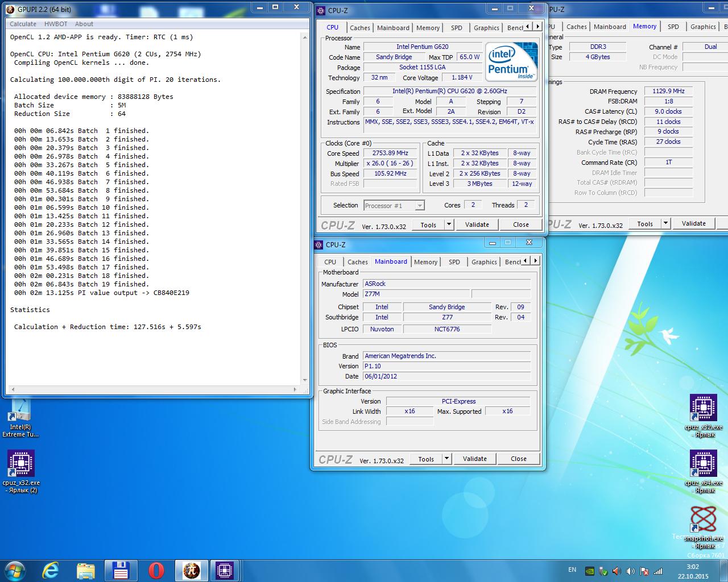Select the snapshot.exe desktop shortcut
The image size is (728, 582).
704,527
